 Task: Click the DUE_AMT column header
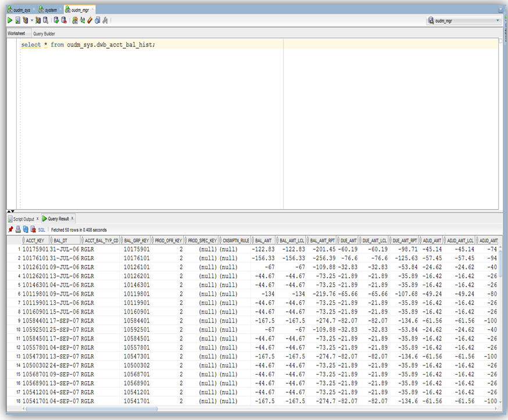coord(347,240)
